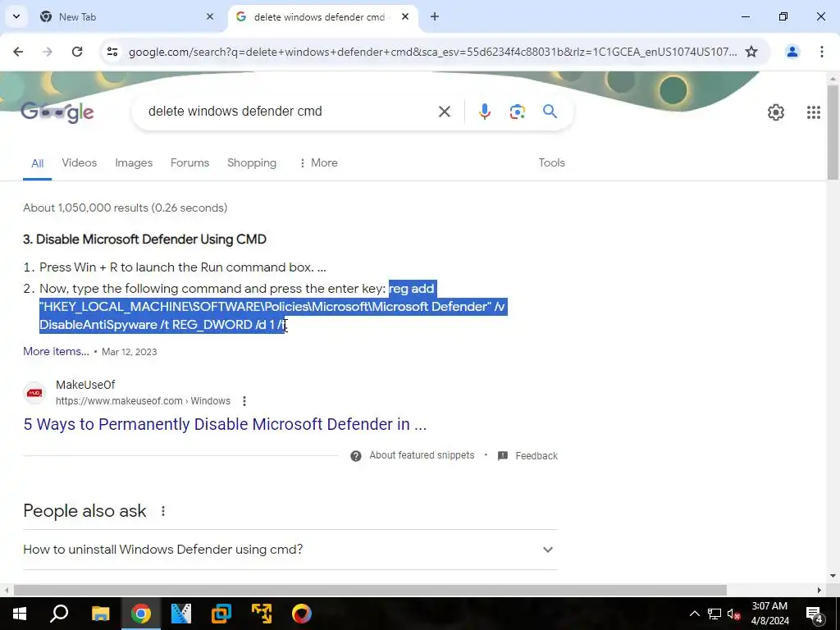Click the People also ask heading
This screenshot has height=630, width=840.
pos(84,511)
